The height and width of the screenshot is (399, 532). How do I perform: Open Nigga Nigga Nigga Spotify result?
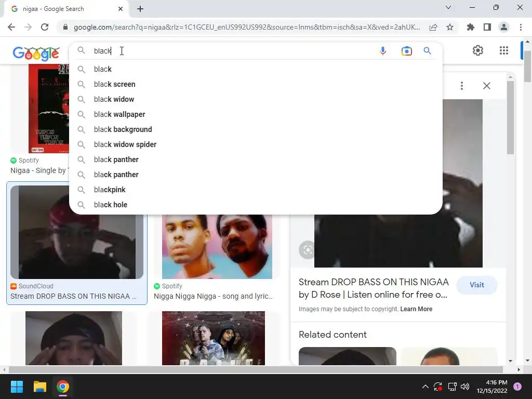(213, 296)
